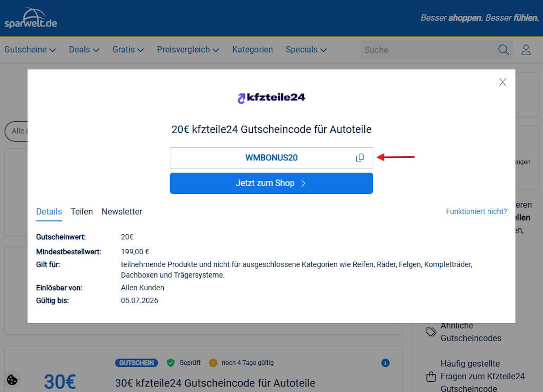This screenshot has width=543, height=392.
Task: Click the Allen Kunden text
Action: [x=143, y=288]
